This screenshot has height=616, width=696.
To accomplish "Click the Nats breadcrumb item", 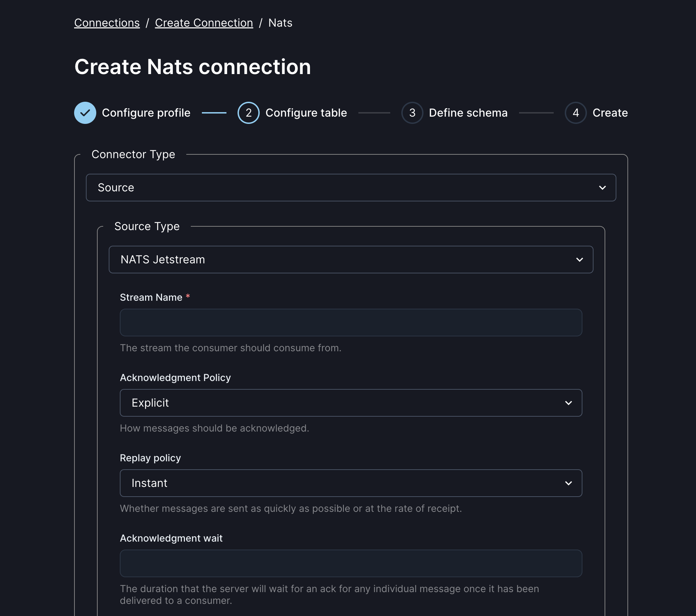I will click(x=280, y=22).
